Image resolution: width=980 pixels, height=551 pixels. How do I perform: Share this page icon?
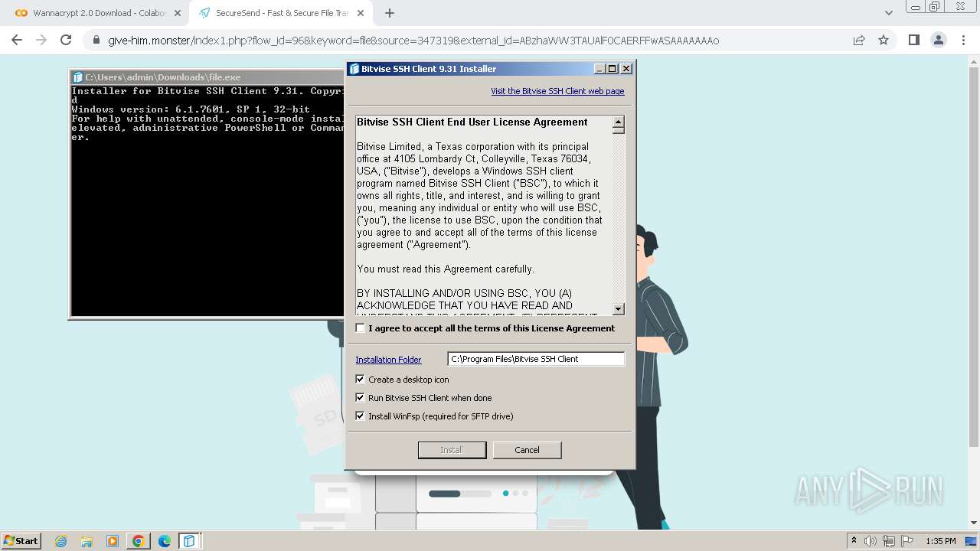click(x=859, y=40)
